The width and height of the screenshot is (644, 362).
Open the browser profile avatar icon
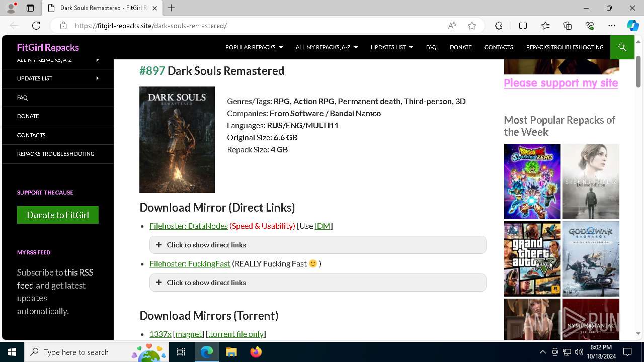(11, 8)
